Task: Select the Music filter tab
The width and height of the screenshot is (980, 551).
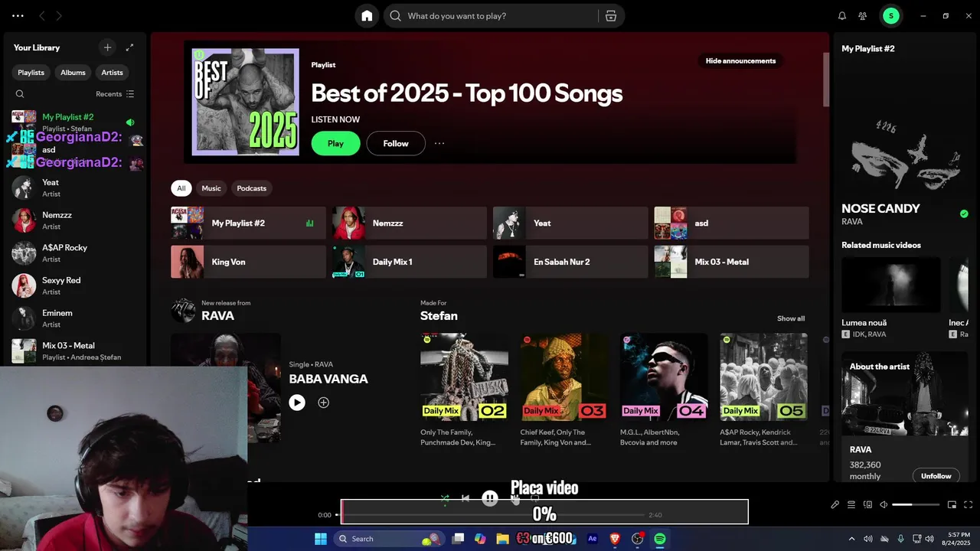Action: tap(211, 188)
